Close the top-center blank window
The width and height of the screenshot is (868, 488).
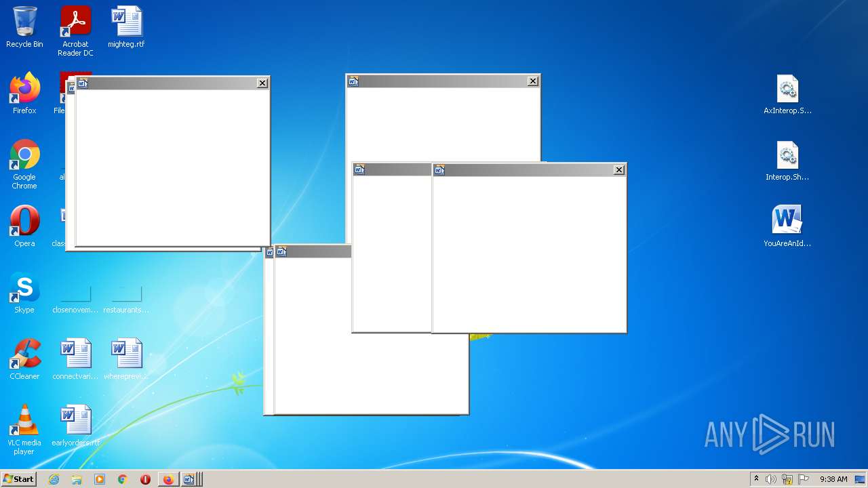point(533,81)
